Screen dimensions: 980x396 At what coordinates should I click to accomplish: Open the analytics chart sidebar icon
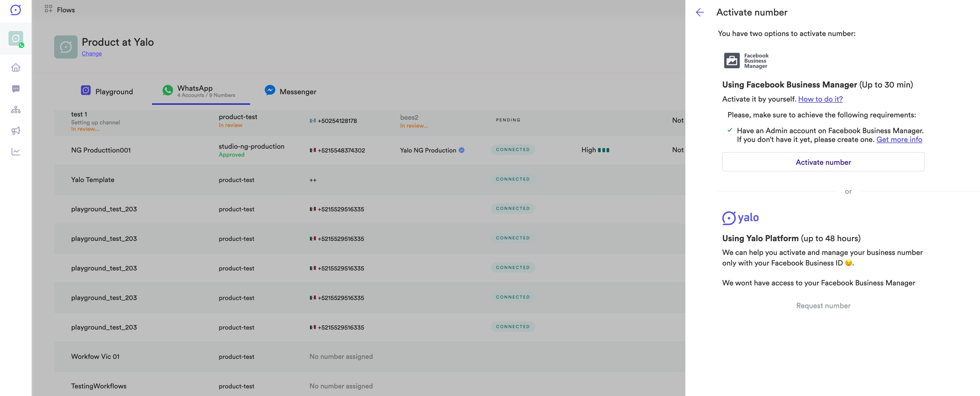point(16,152)
